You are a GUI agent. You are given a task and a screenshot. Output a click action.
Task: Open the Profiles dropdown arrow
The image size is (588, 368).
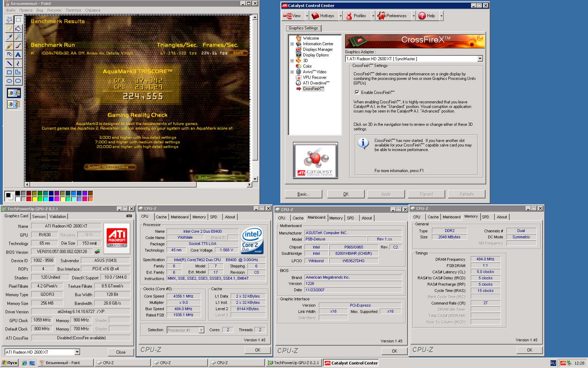pos(373,16)
